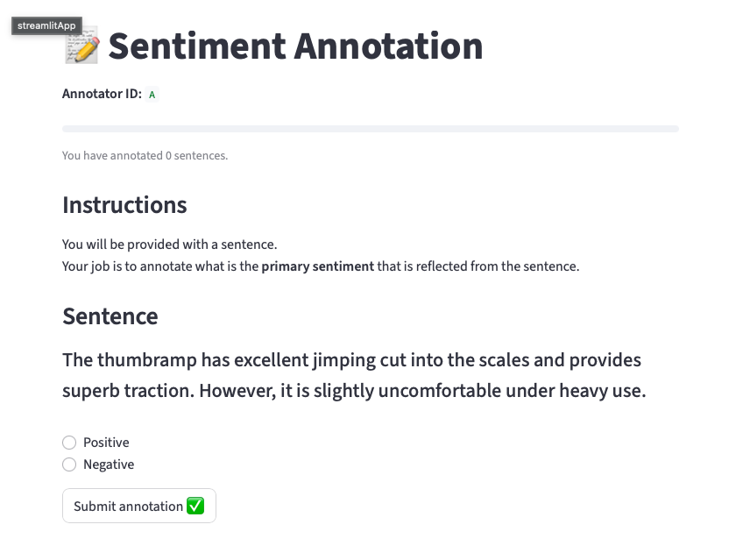This screenshot has height=560, width=750.
Task: Click the Sentence heading
Action: [110, 316]
